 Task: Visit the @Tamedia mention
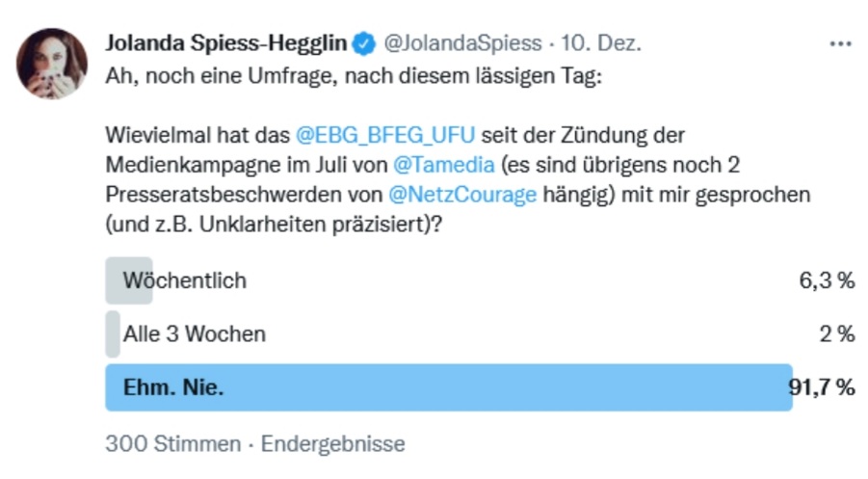click(444, 165)
